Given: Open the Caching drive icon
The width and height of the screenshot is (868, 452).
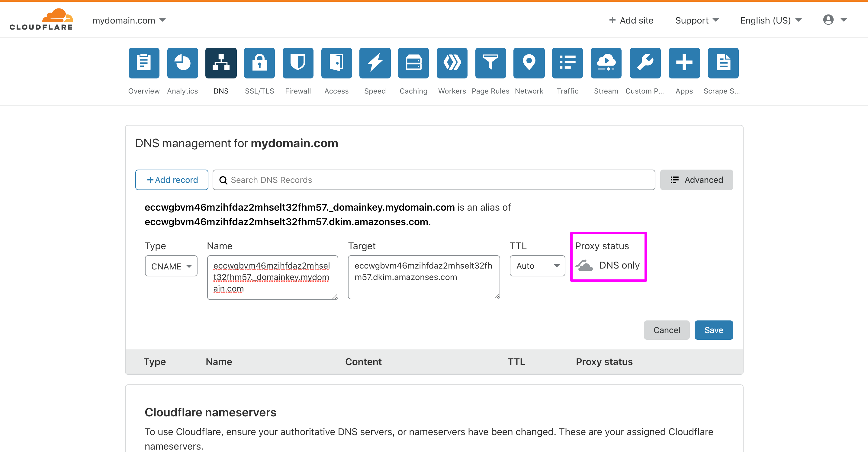Looking at the screenshot, I should click(x=413, y=63).
